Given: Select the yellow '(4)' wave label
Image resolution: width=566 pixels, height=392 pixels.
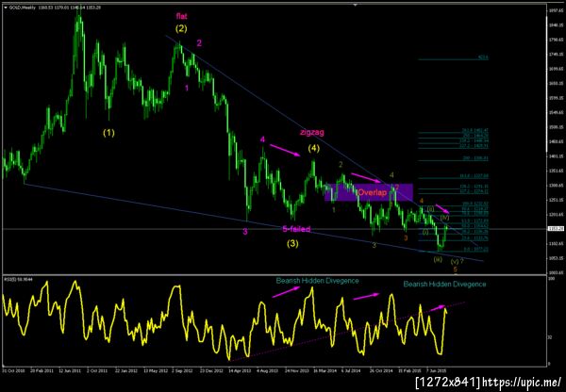Looking at the screenshot, I should [314, 148].
